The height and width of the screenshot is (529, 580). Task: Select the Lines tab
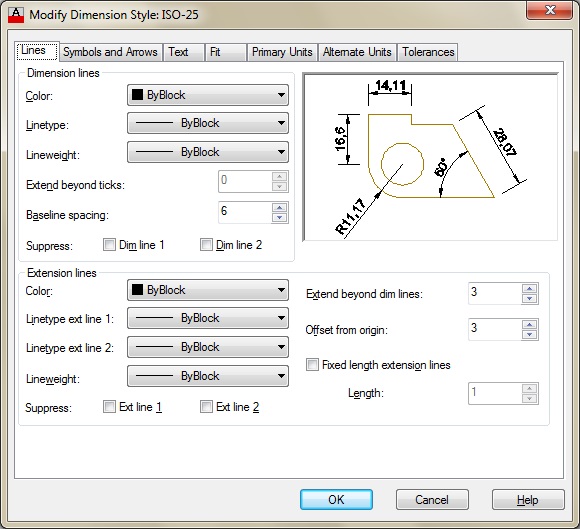37,51
